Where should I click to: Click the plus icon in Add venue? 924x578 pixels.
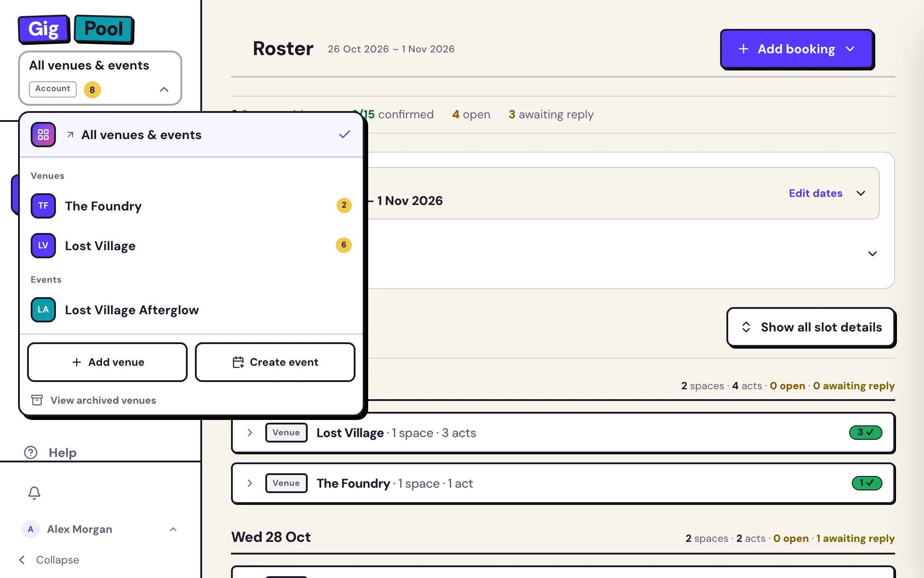pos(77,362)
